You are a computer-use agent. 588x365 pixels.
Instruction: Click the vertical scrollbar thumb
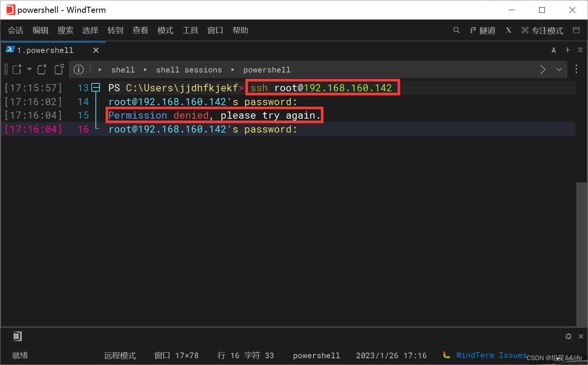pos(582,254)
